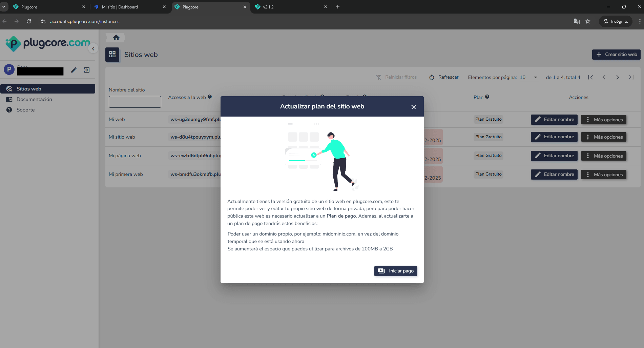
Task: Go to next page of table
Action: pyautogui.click(x=618, y=77)
